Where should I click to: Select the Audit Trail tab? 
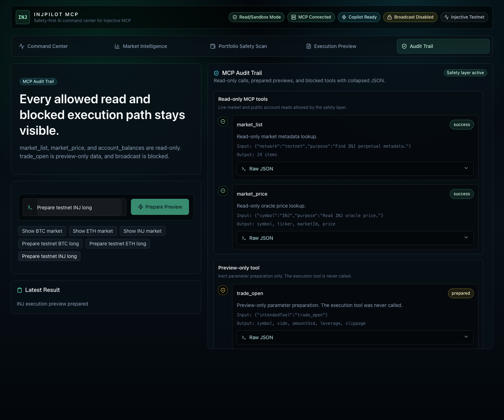click(x=443, y=46)
